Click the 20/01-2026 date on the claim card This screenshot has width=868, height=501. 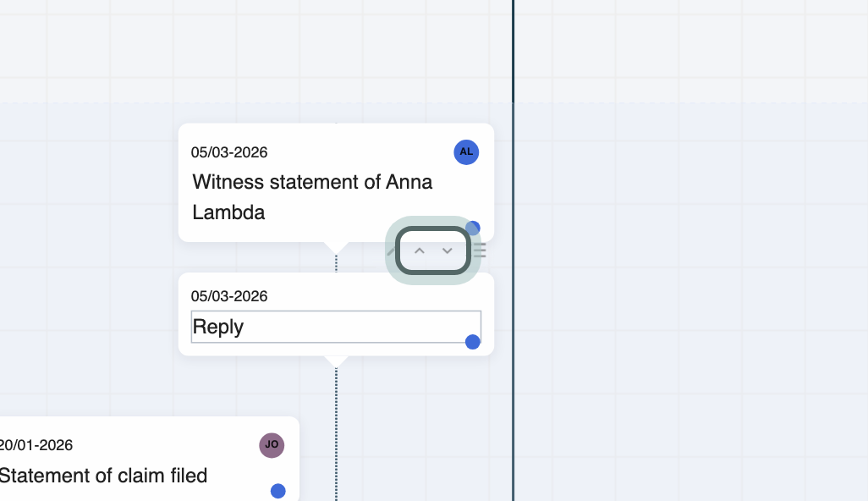[36, 445]
